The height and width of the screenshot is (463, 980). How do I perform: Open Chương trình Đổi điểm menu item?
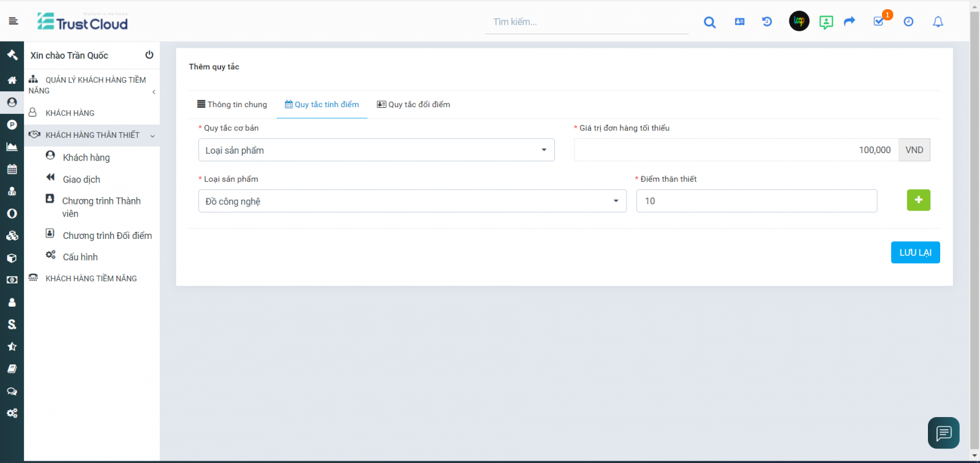point(107,236)
